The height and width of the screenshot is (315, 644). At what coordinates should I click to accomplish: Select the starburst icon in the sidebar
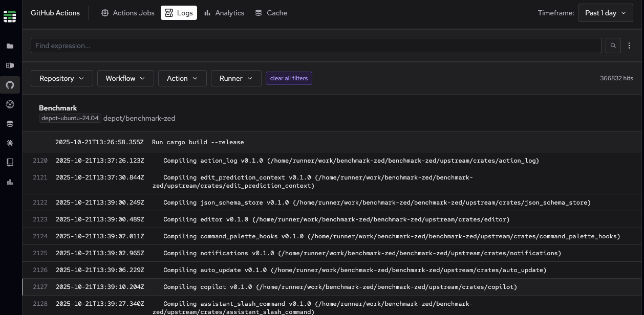pyautogui.click(x=10, y=143)
